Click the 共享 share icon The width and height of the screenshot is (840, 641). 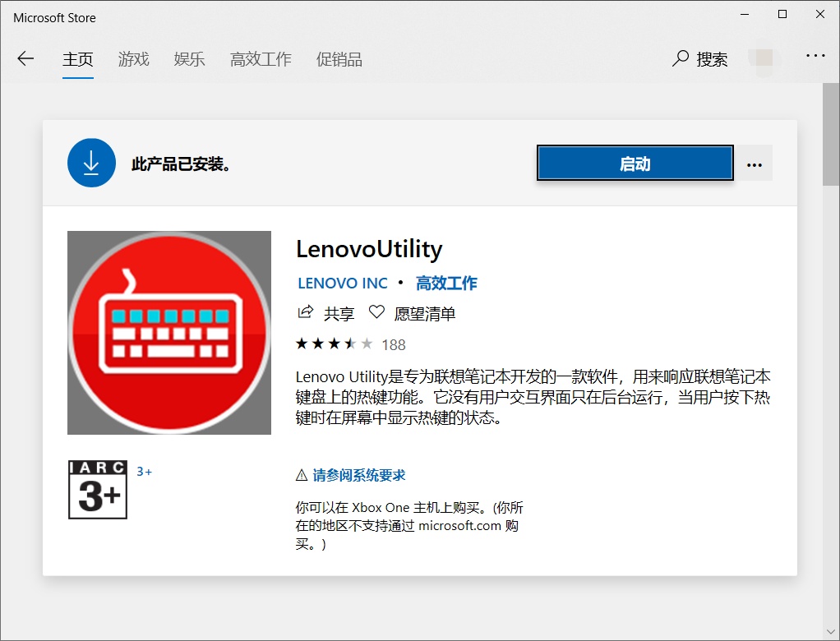click(x=306, y=312)
